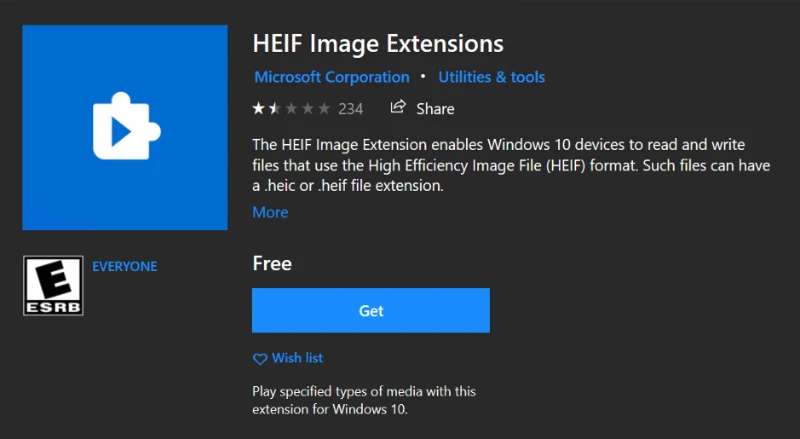The height and width of the screenshot is (439, 800).
Task: Browse the Utilities & tools category
Action: [492, 77]
